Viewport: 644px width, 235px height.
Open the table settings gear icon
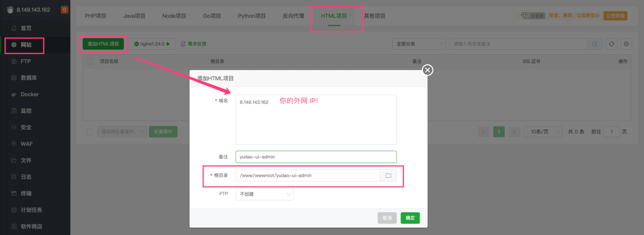[x=626, y=44]
